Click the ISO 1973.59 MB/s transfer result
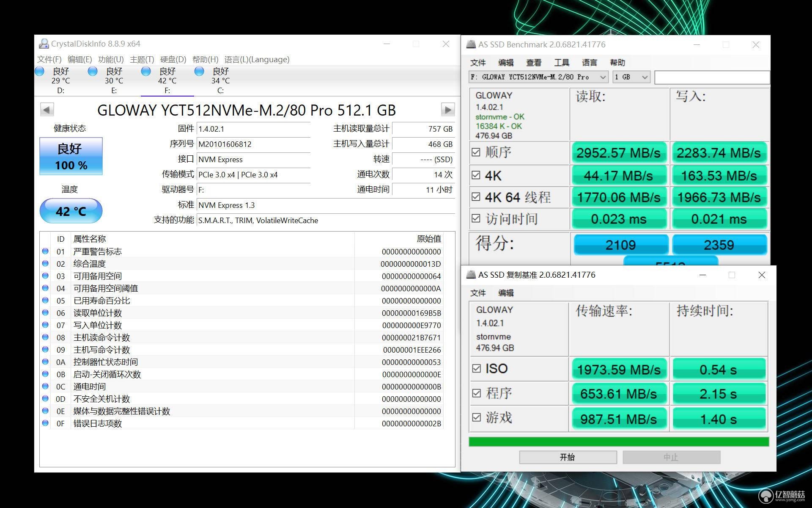Screen dimensions: 812x508 (x=619, y=369)
